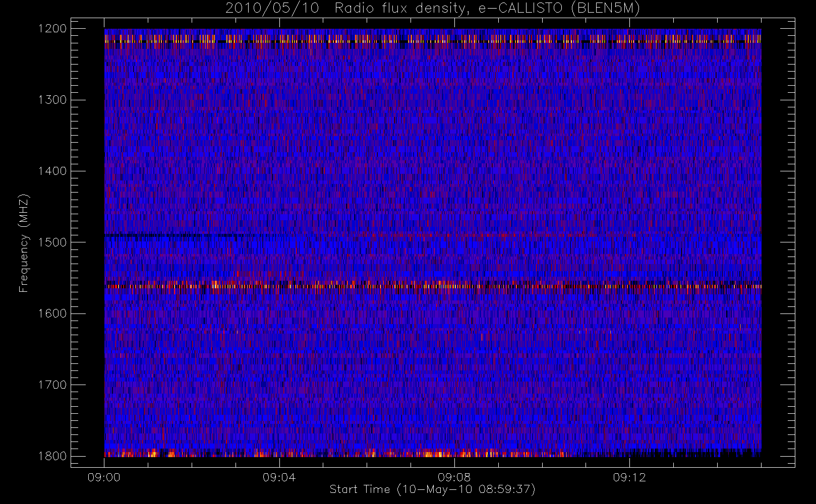The image size is (816, 504).
Task: Click the 1200 frequency tick label
Action: (x=52, y=29)
